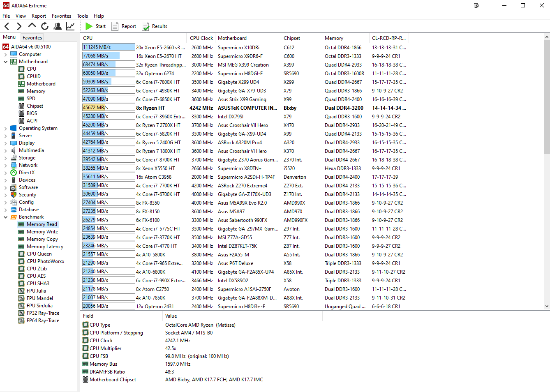Select the BIOS tree icon
Image resolution: width=550 pixels, height=392 pixels.
click(21, 113)
